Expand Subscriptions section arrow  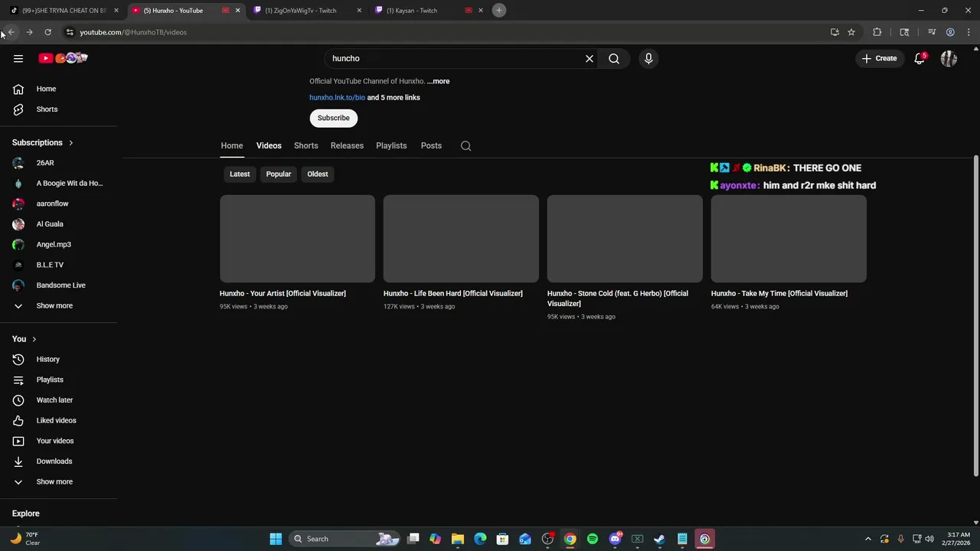click(70, 143)
